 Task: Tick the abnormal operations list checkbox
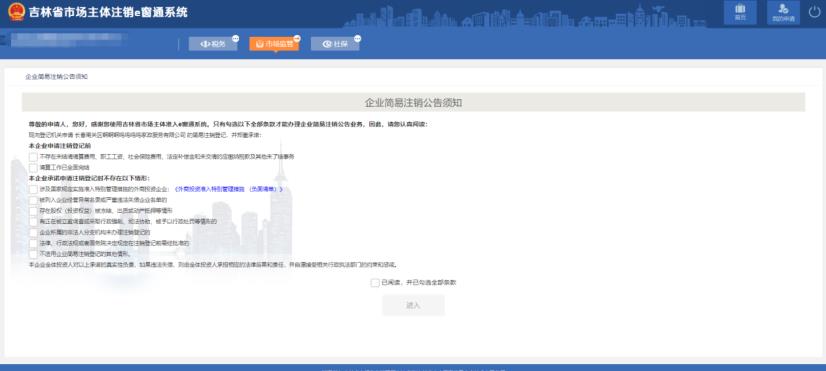pos(33,200)
